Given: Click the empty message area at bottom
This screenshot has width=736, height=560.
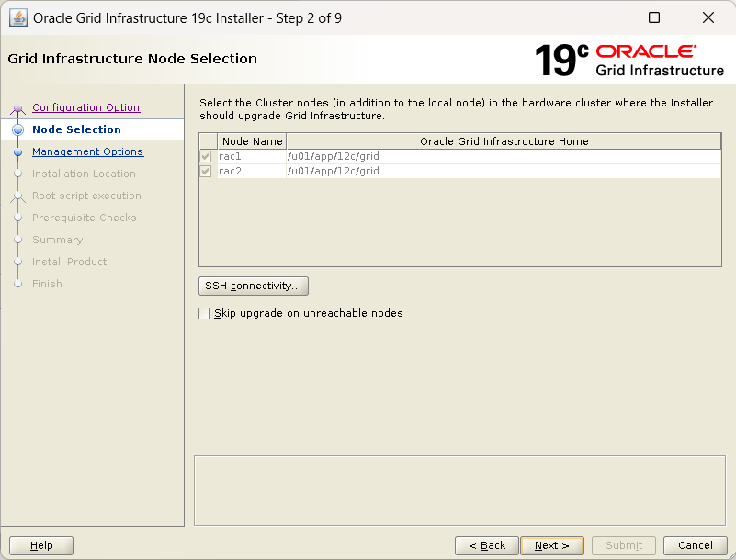Looking at the screenshot, I should pyautogui.click(x=459, y=490).
